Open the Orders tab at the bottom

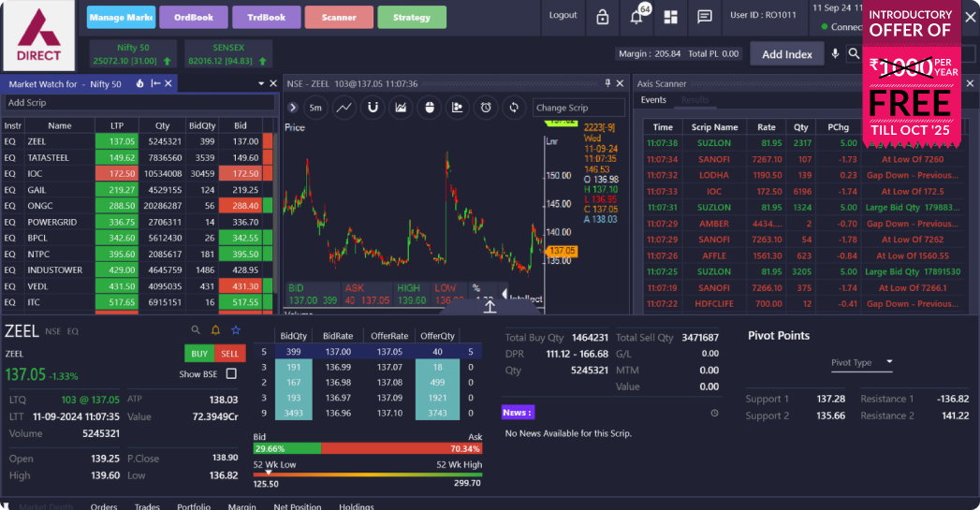point(103,506)
